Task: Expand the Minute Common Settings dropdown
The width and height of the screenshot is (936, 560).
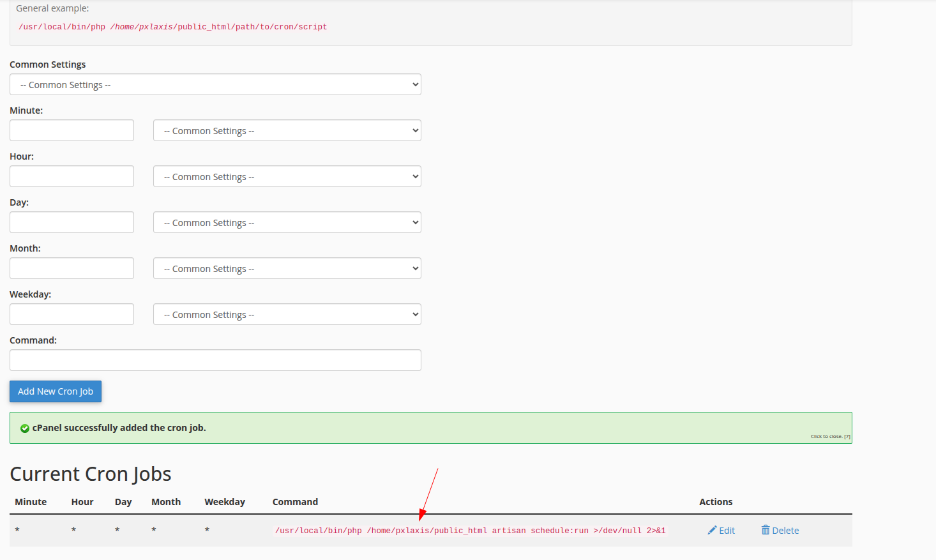Action: point(287,130)
